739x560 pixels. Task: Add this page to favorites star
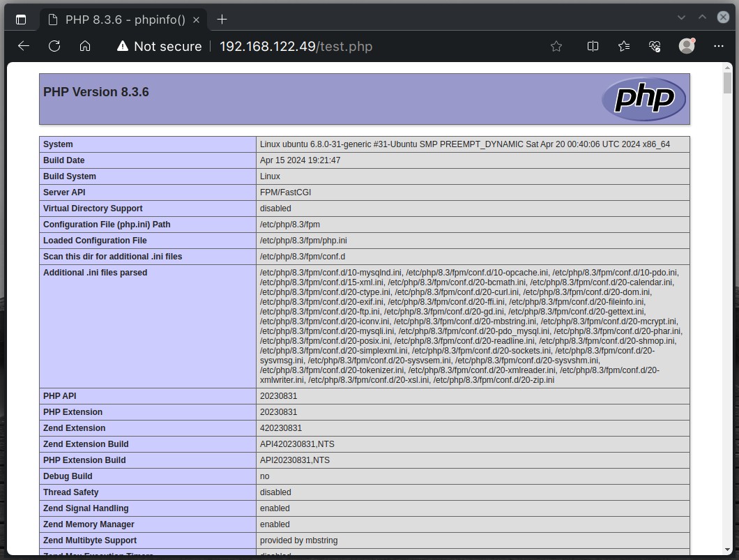[x=556, y=46]
